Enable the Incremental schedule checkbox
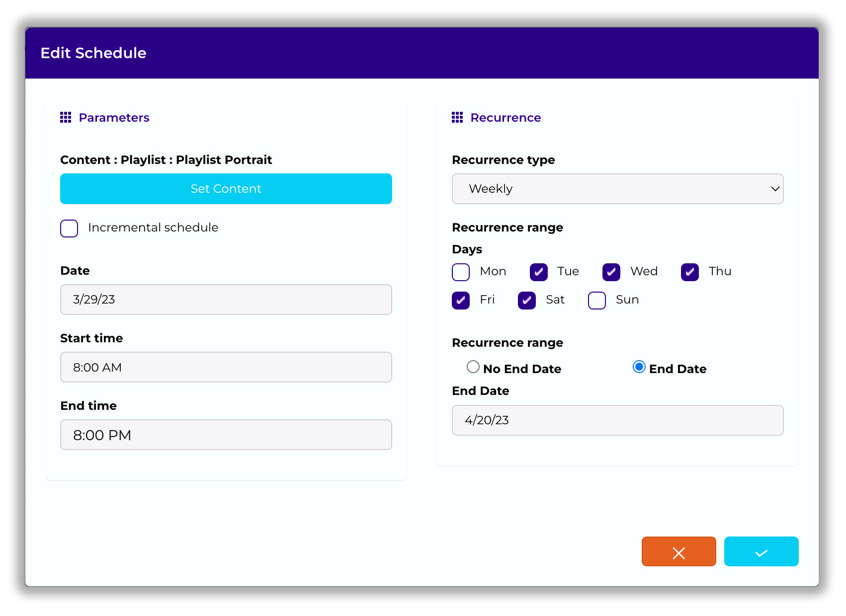846x616 pixels. 69,228
